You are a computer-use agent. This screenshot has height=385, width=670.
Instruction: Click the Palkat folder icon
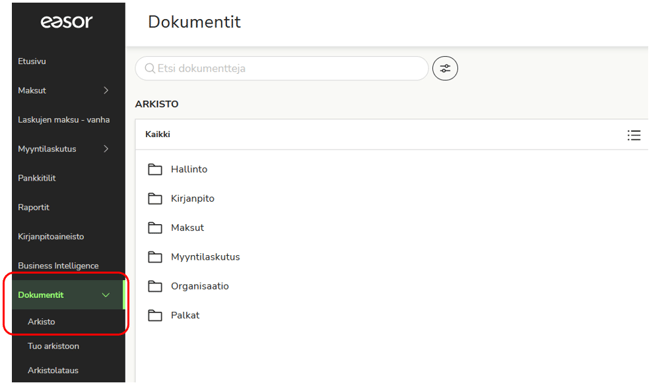pos(155,315)
